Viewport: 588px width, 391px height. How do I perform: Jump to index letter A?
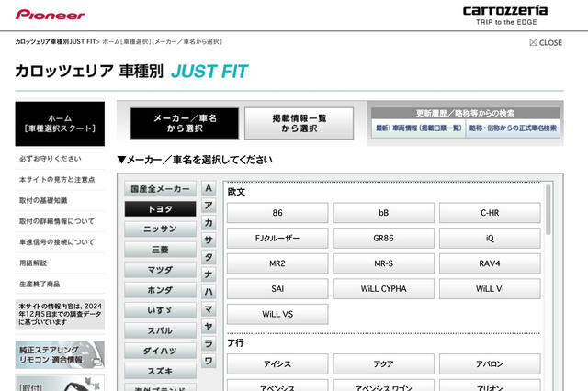[209, 188]
